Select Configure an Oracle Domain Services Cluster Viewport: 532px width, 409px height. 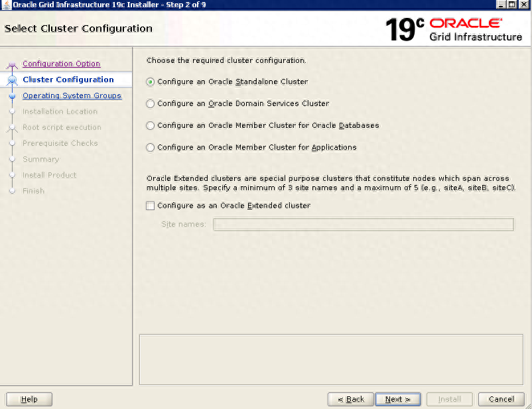point(151,103)
